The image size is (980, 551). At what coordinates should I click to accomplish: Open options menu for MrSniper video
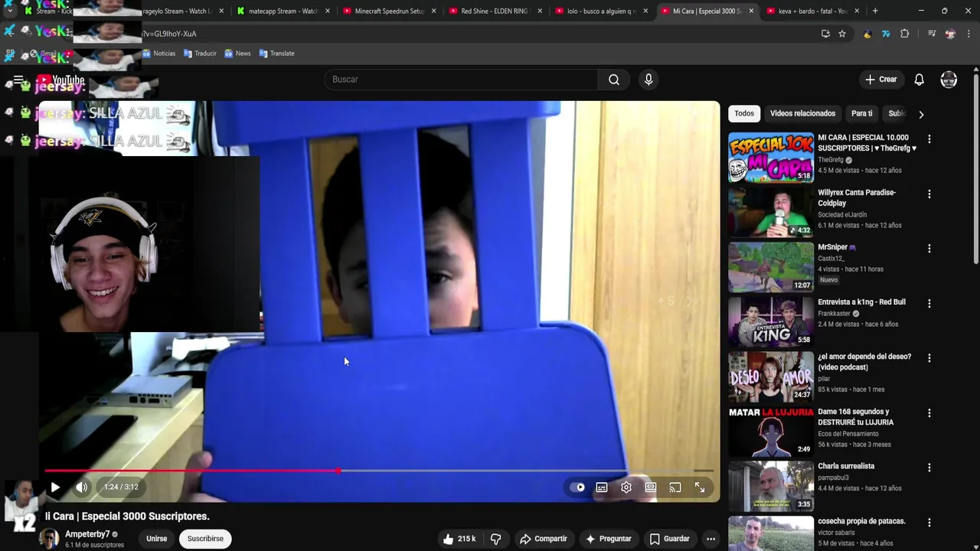tap(929, 249)
